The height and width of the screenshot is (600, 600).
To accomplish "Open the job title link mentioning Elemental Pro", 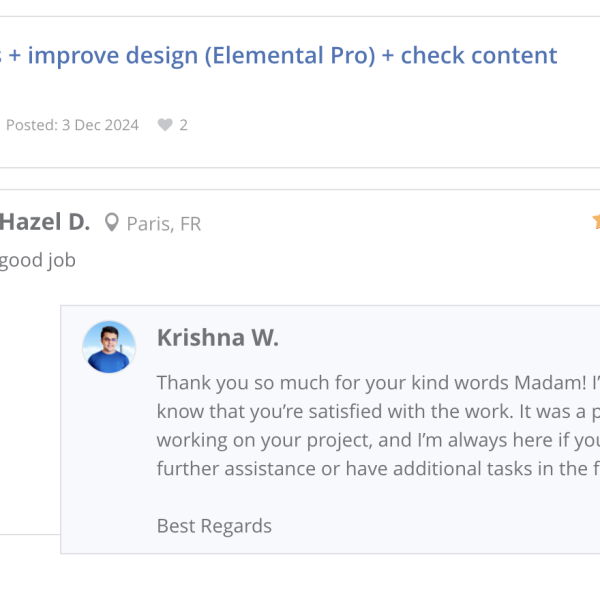I will point(290,55).
